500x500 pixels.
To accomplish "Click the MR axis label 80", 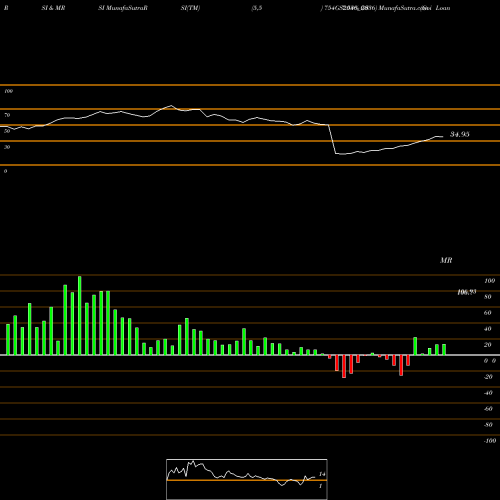I will click(x=488, y=297).
